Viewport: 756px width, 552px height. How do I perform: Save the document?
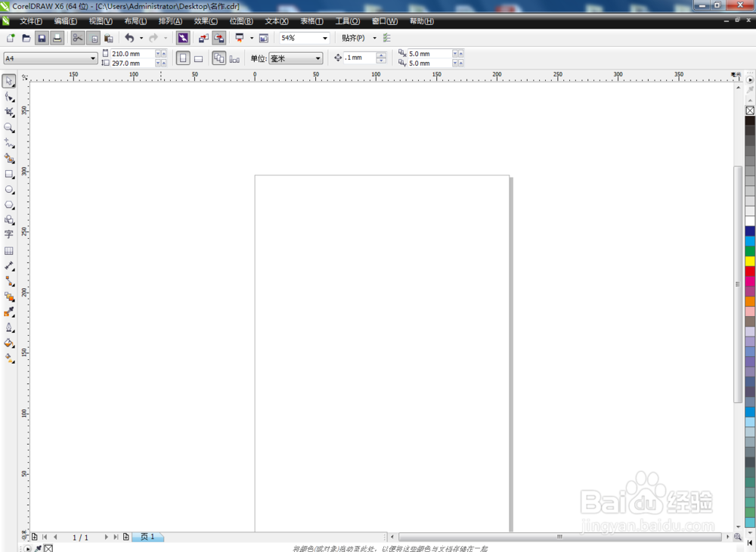pyautogui.click(x=42, y=38)
